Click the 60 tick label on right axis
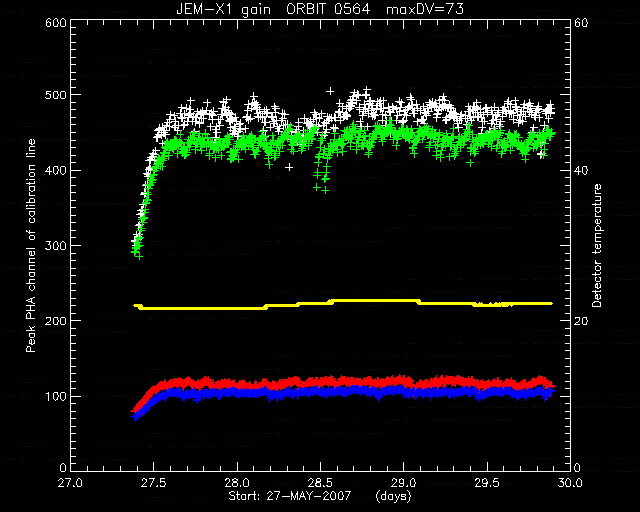This screenshot has height=512, width=640. tap(582, 23)
